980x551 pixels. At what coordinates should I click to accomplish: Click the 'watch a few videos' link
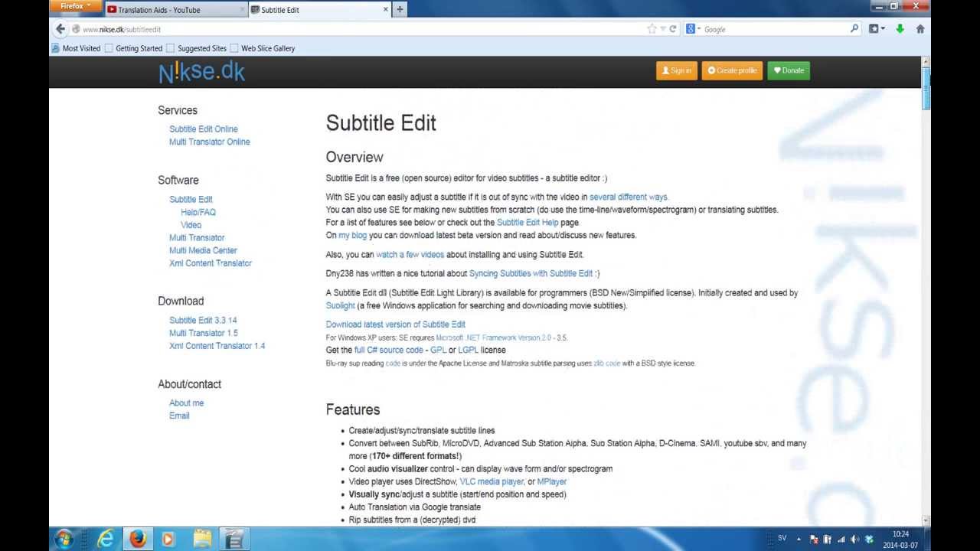click(x=410, y=255)
